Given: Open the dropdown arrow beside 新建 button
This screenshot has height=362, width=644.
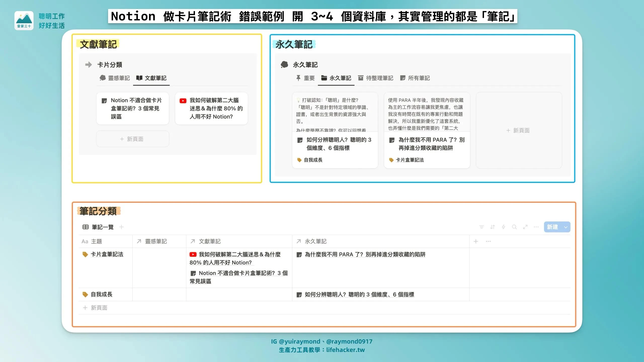Looking at the screenshot, I should click(566, 227).
